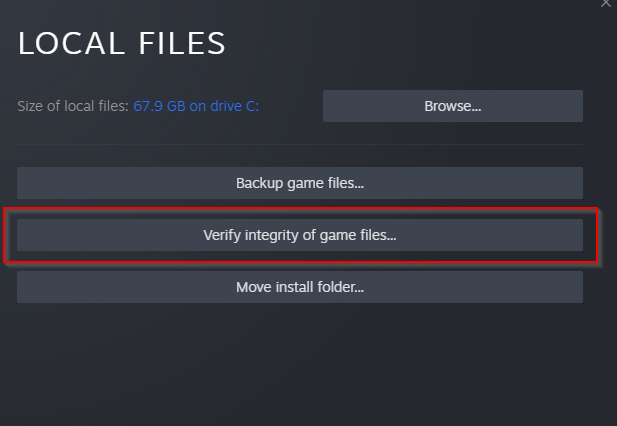Click the Browse... button

(x=452, y=105)
